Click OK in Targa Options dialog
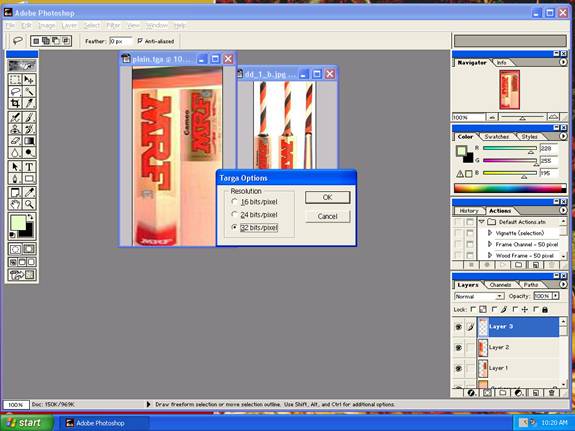 [327, 197]
